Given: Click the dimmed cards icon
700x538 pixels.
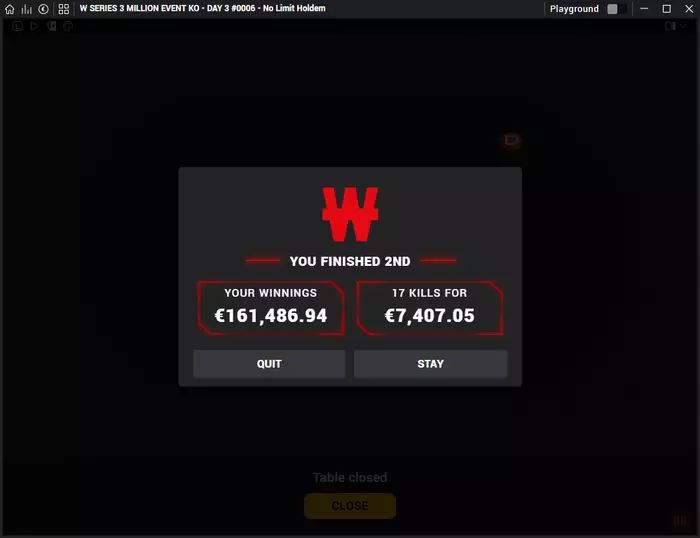Looking at the screenshot, I should pos(52,26).
